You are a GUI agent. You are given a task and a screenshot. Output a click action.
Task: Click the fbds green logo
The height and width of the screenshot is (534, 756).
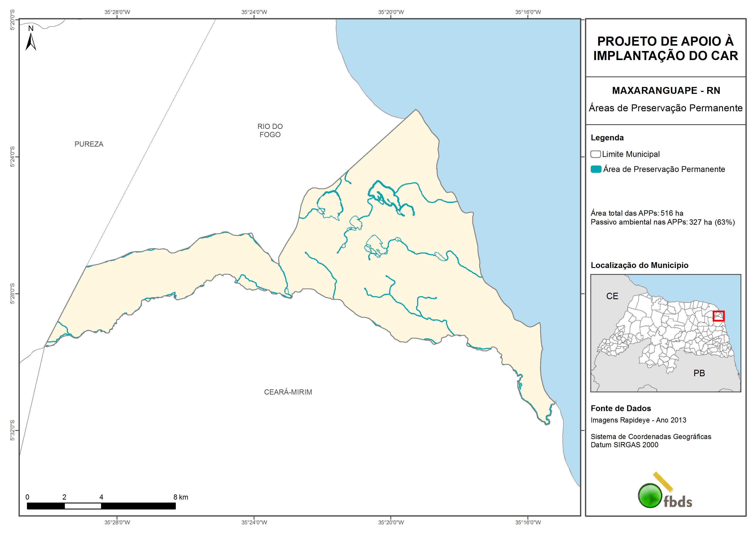tap(650, 495)
